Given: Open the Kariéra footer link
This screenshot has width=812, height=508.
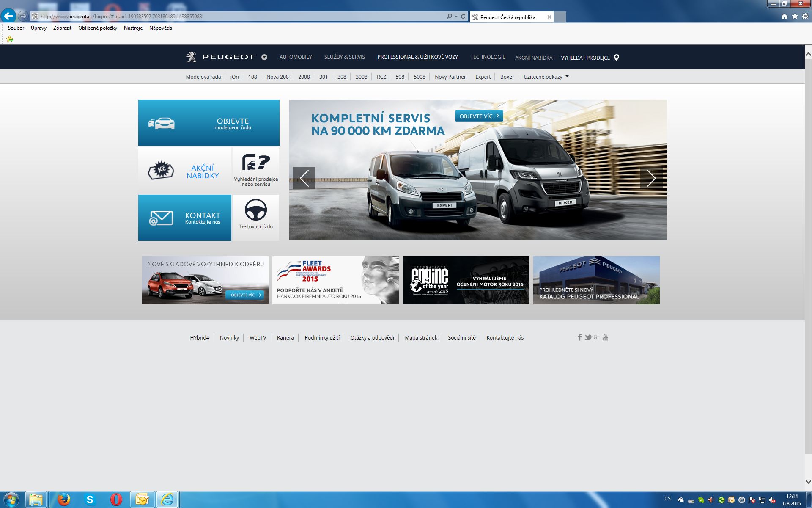Looking at the screenshot, I should (x=285, y=337).
